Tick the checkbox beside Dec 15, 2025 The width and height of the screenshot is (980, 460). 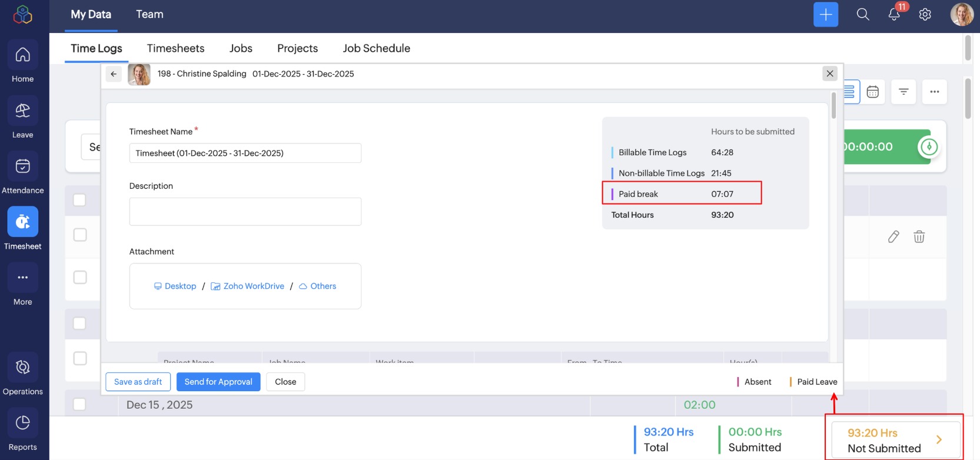tap(79, 405)
